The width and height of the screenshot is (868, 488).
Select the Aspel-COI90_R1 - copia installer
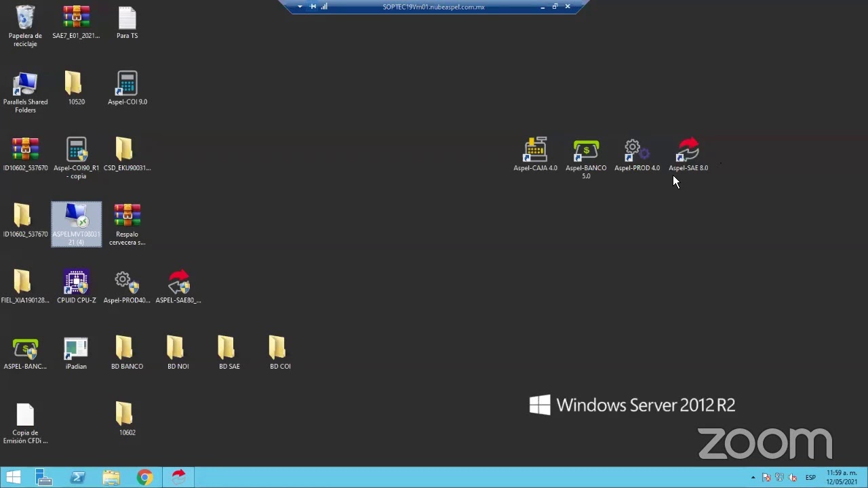(x=76, y=158)
